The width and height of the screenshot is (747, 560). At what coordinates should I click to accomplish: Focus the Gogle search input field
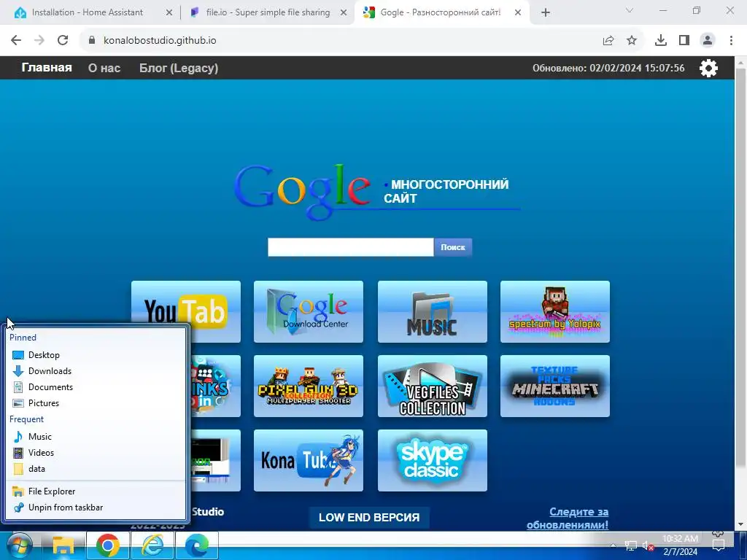351,247
